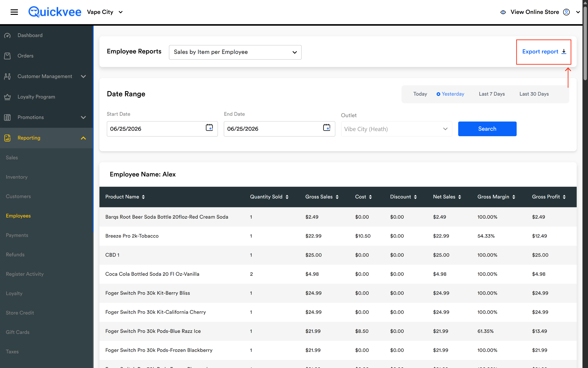Click the Loyalty Program crown icon
The image size is (588, 368).
7,97
